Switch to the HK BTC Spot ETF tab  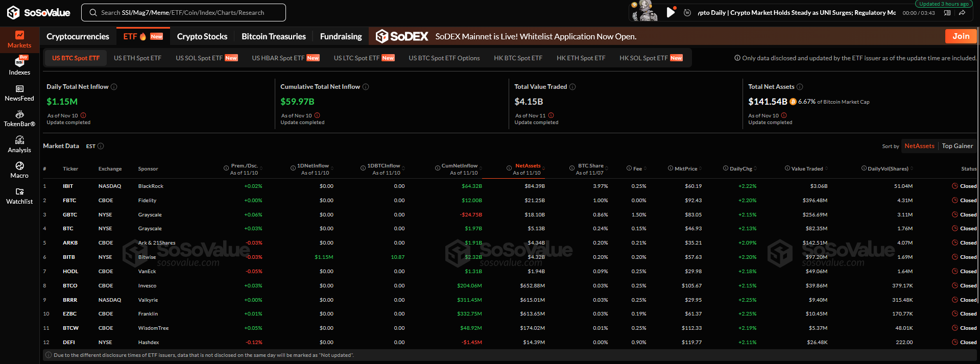click(518, 58)
